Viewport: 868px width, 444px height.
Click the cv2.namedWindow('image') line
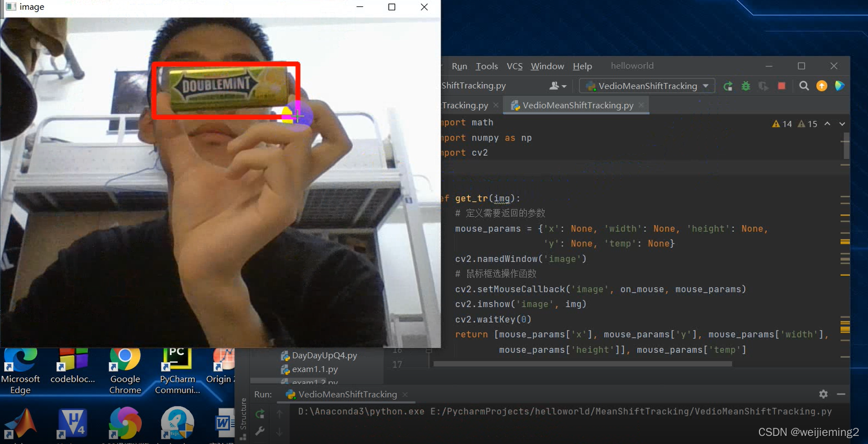click(x=521, y=259)
